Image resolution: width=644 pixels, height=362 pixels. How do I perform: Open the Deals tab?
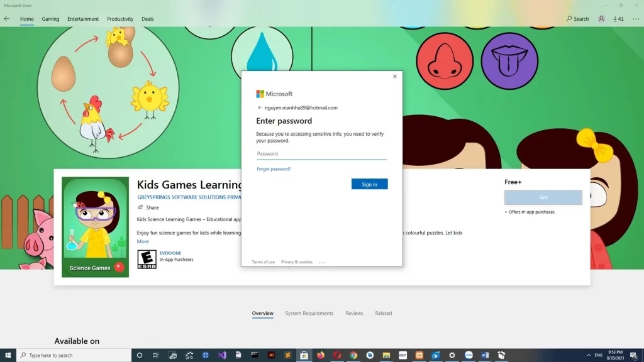pos(147,19)
